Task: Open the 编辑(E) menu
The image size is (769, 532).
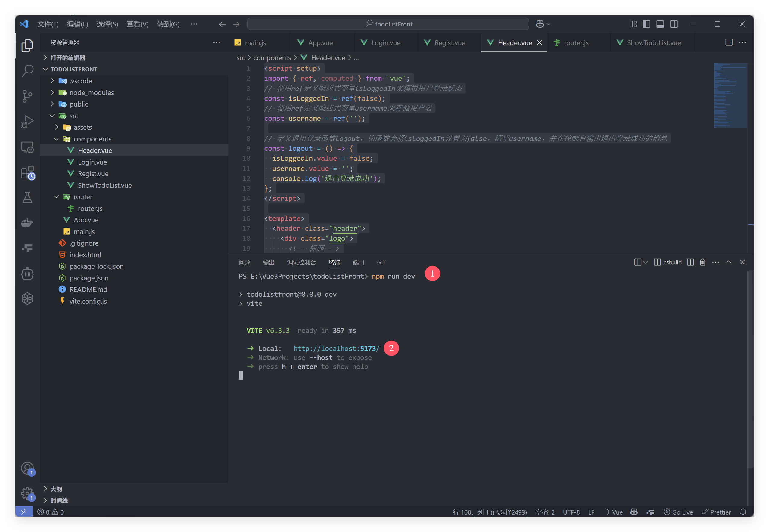Action: coord(77,24)
